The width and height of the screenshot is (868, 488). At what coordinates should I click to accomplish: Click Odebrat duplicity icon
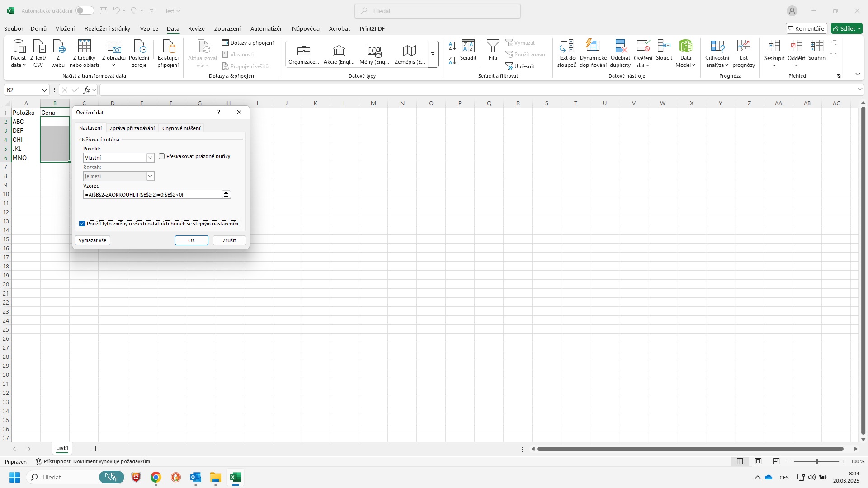point(620,46)
